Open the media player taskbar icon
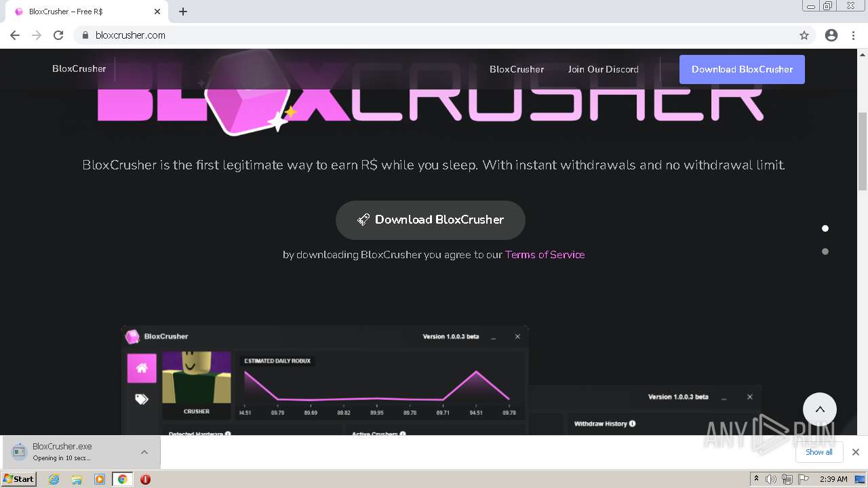The height and width of the screenshot is (488, 868). tap(100, 479)
